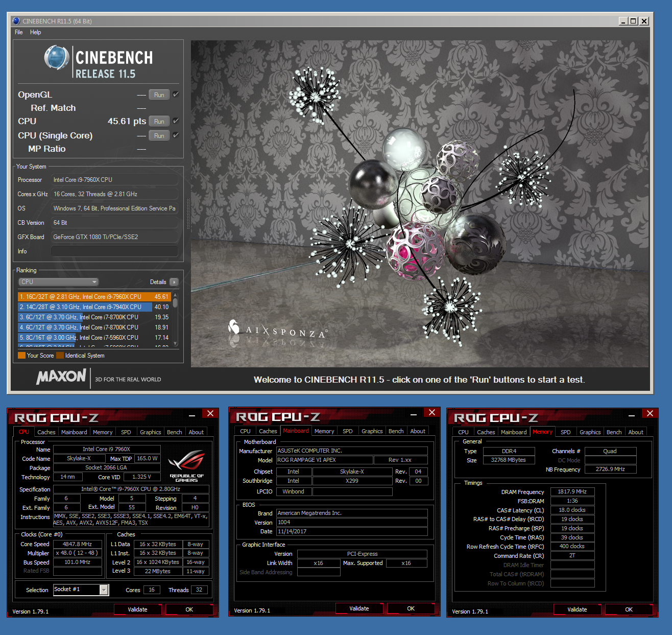Screen dimensions: 672x635
Task: Click the Cinebench logo sphere icon
Action: [x=56, y=58]
